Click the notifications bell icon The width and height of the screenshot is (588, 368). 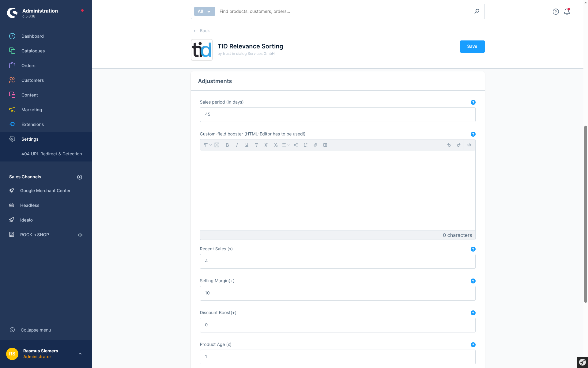click(567, 12)
